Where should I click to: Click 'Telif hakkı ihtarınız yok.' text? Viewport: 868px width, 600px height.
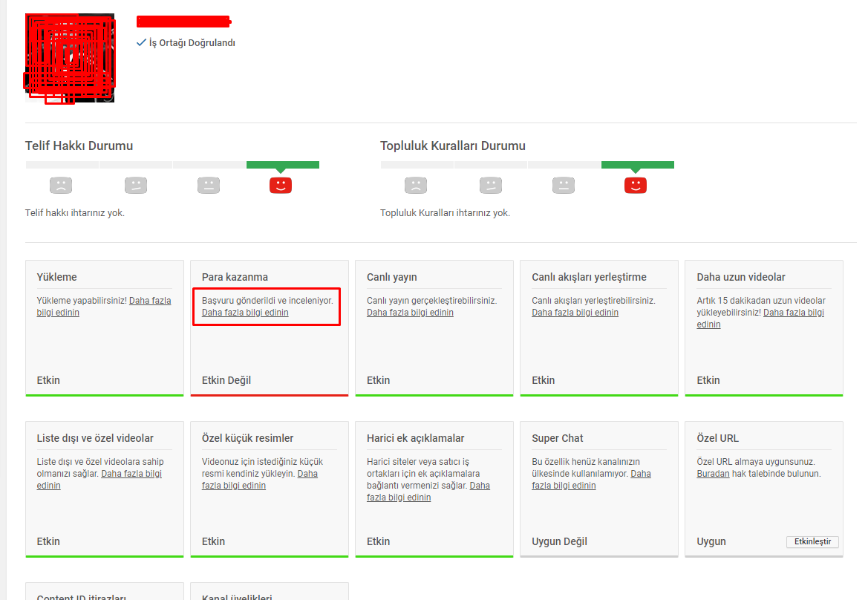point(75,213)
